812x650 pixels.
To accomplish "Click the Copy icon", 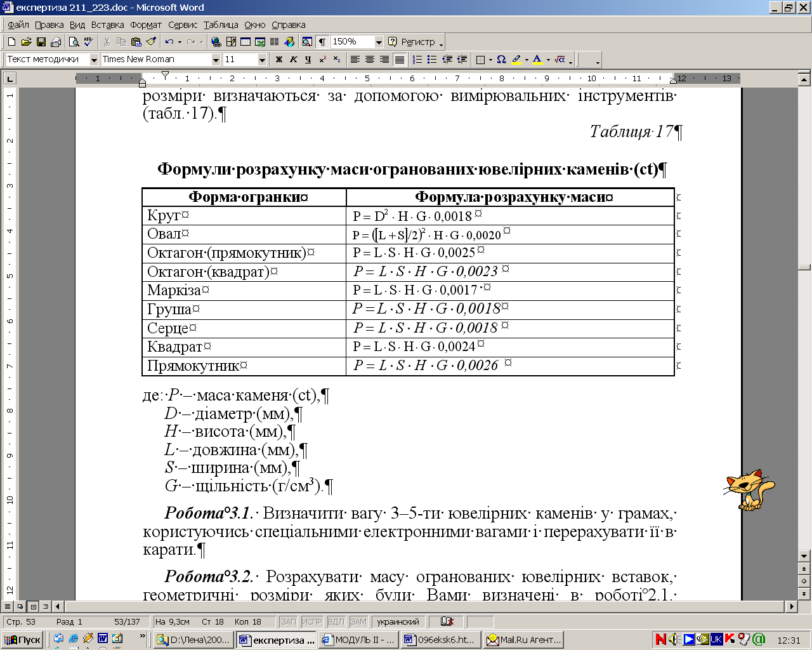I will [x=121, y=42].
